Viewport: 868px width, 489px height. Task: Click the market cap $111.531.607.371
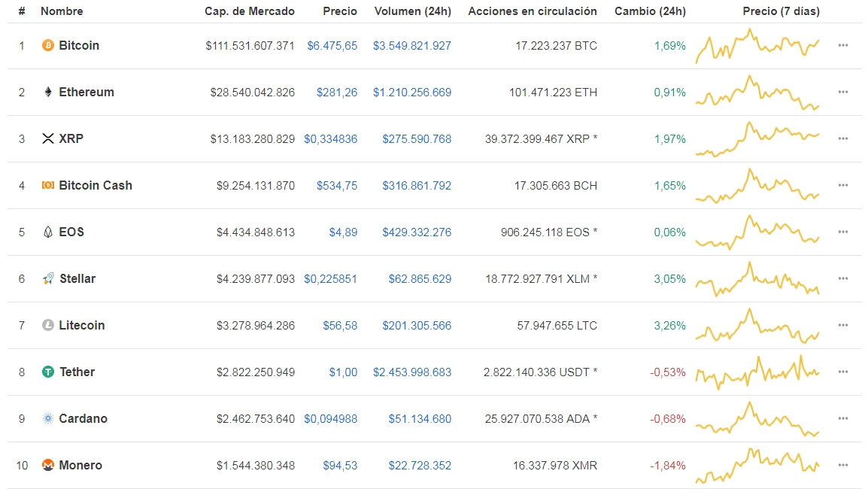(x=250, y=45)
